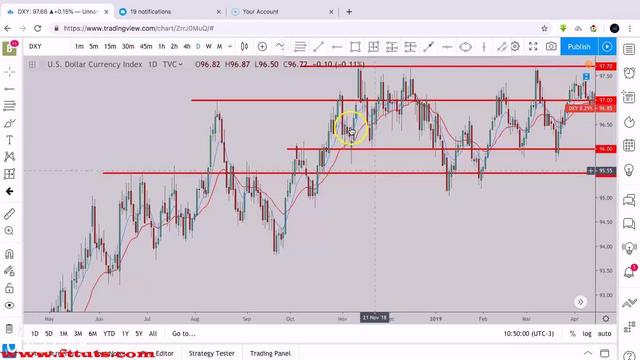This screenshot has height=360, width=640.
Task: Hide all drawings with the eye icon
Action: 9,305
